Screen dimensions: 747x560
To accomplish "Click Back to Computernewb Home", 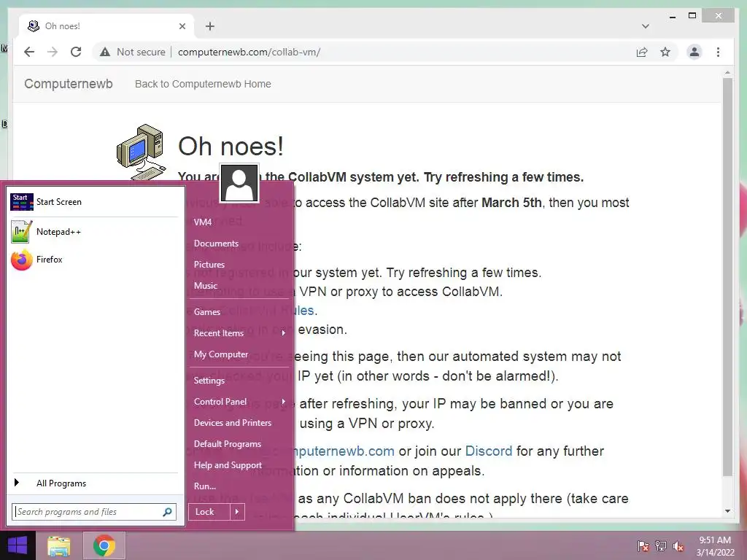I will click(x=203, y=84).
